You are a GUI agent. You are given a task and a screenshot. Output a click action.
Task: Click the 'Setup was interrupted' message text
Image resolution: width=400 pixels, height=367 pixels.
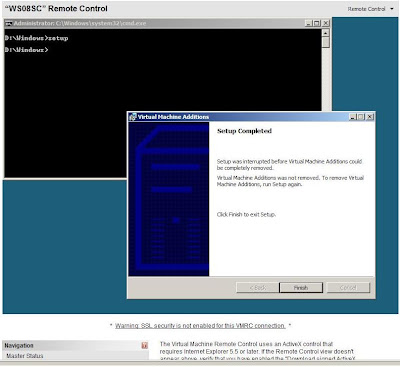[x=289, y=165]
